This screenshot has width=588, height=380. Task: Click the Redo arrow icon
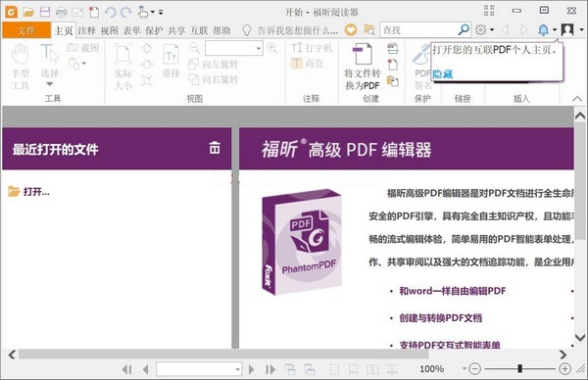(126, 13)
